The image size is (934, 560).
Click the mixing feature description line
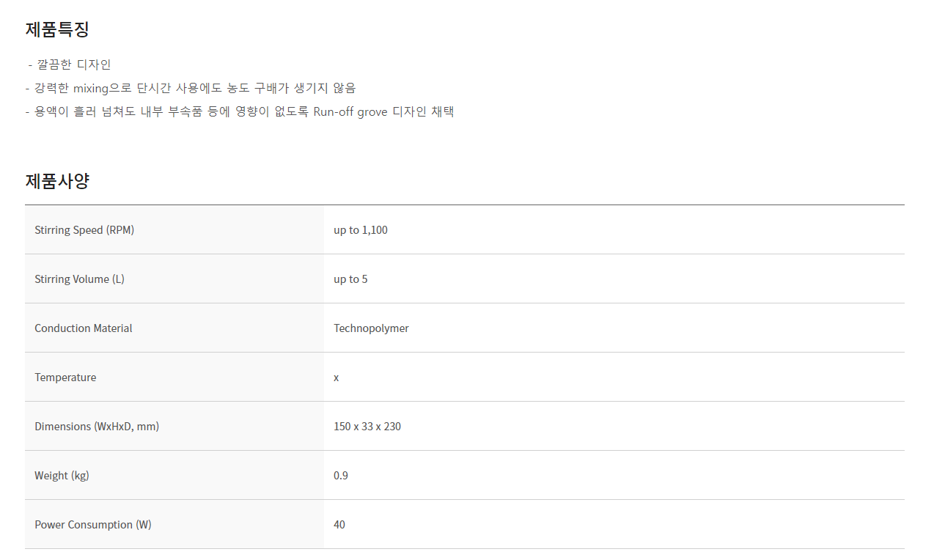pos(191,88)
